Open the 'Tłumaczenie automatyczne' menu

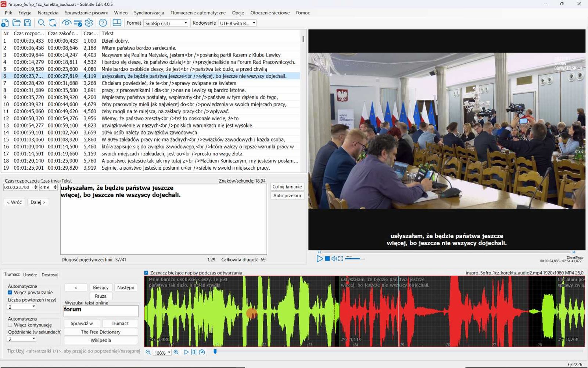point(198,13)
